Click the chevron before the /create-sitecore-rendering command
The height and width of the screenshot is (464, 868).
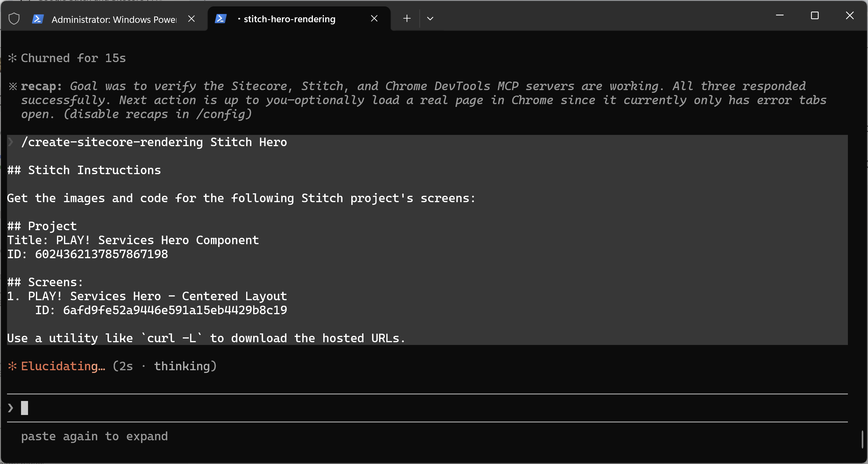[11, 142]
